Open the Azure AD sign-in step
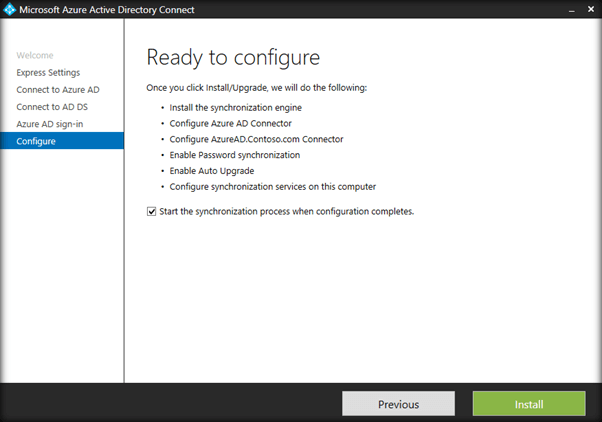602x422 pixels. point(51,124)
